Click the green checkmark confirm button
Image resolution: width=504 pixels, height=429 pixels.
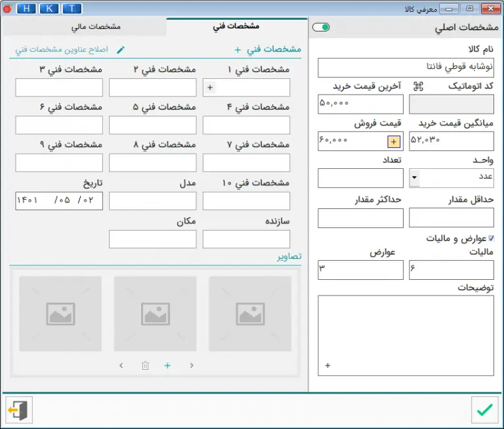point(484,410)
